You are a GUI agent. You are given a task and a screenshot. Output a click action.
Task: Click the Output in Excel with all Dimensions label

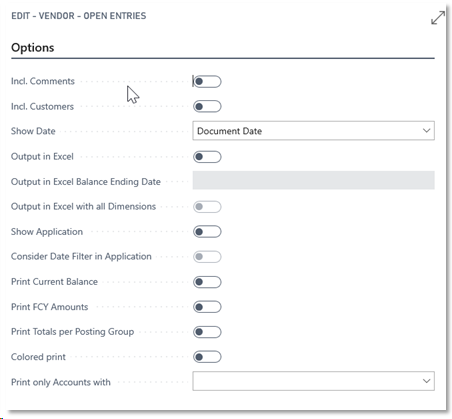click(83, 206)
